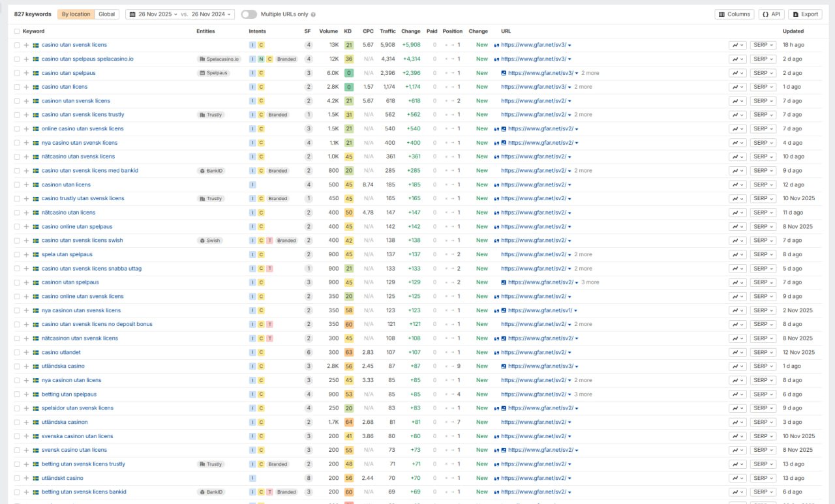Image resolution: width=835 pixels, height=504 pixels.
Task: Expand URL dropdown arrow for 'casinon utan licens'
Action: (569, 185)
